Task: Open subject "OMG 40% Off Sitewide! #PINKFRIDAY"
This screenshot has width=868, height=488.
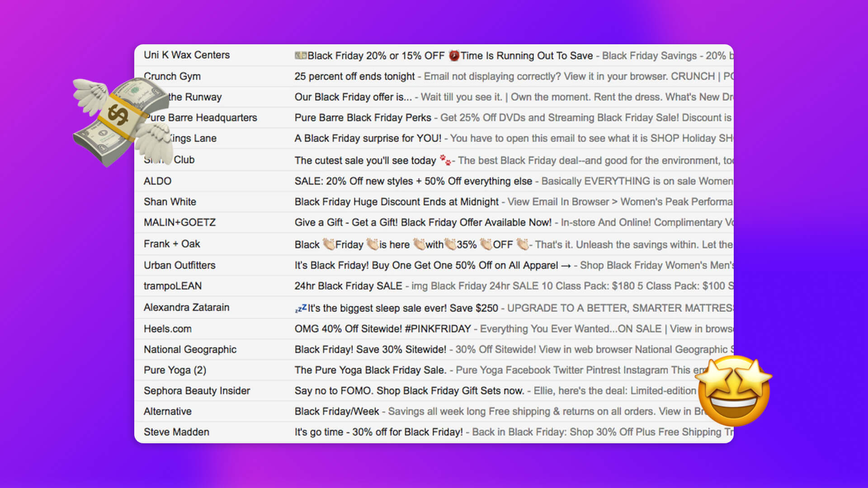Action: (x=382, y=329)
